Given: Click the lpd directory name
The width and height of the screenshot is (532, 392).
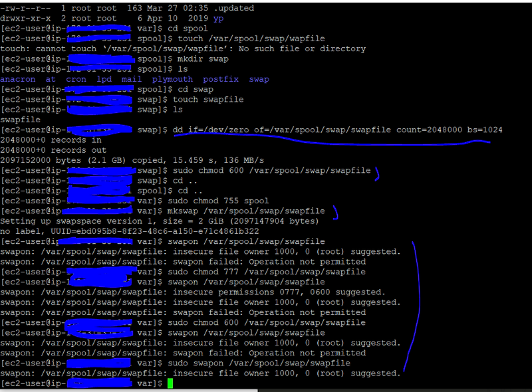Looking at the screenshot, I should [105, 78].
